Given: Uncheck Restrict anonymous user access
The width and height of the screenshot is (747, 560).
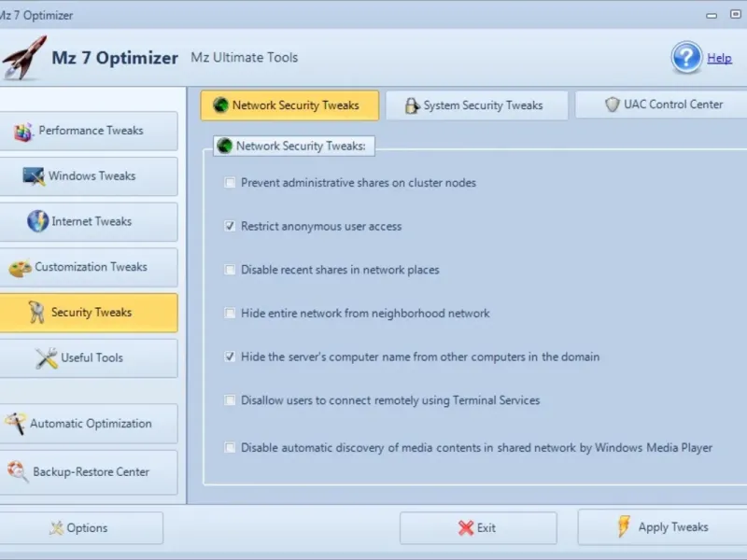Looking at the screenshot, I should point(230,226).
